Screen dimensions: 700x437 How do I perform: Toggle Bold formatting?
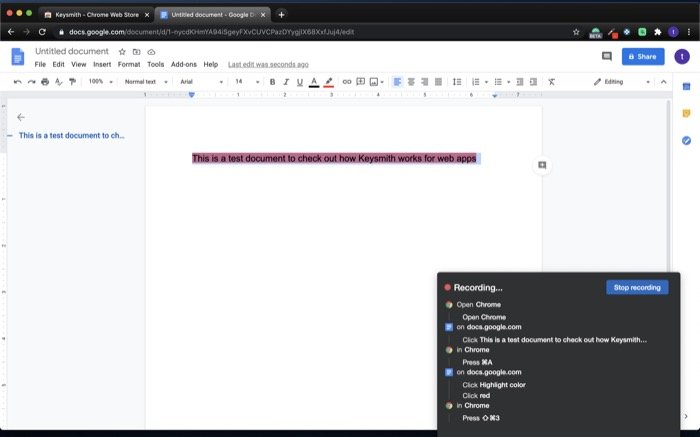272,82
